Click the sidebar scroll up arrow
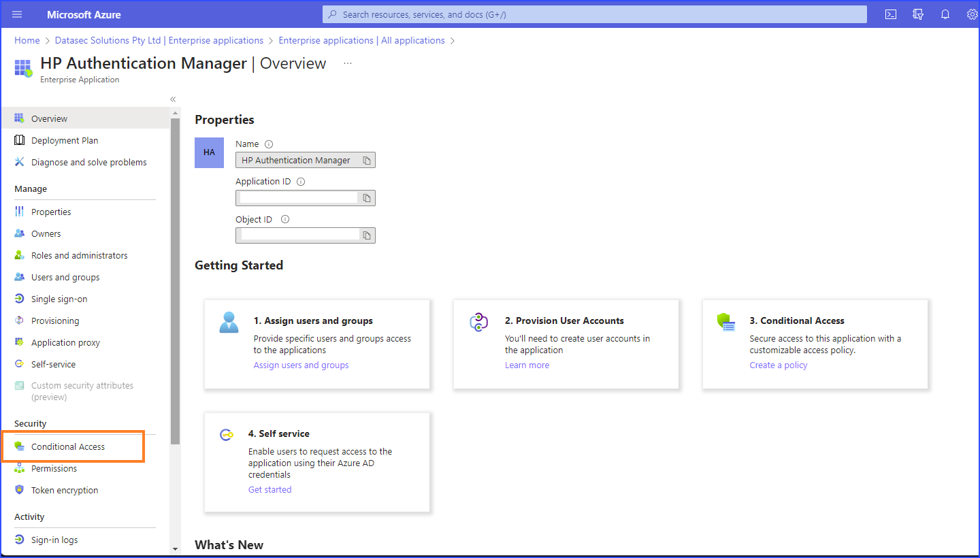980x558 pixels. point(175,113)
